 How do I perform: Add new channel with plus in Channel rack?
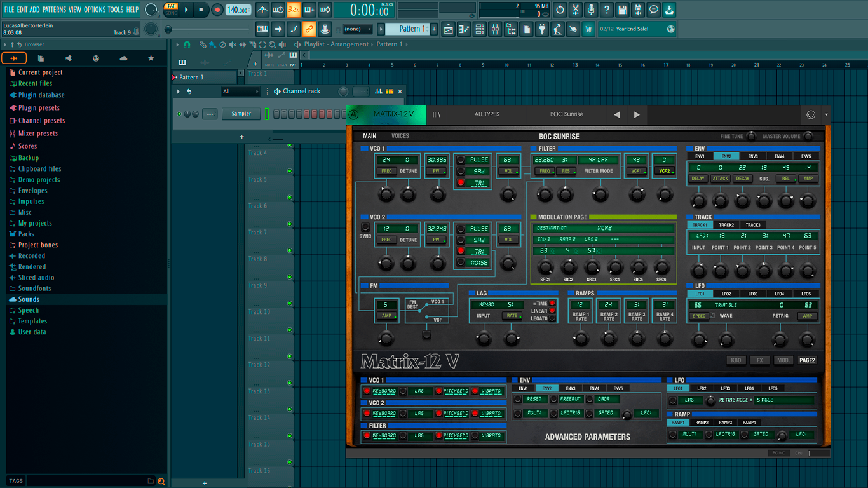[x=241, y=137]
